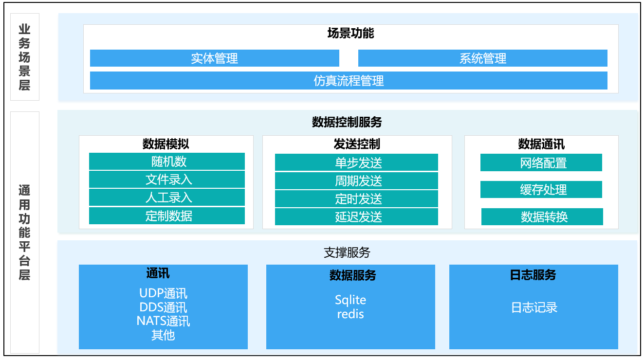Viewport: 644px width, 359px height.
Task: Click the 业务场景层 side label
Action: 25,57
